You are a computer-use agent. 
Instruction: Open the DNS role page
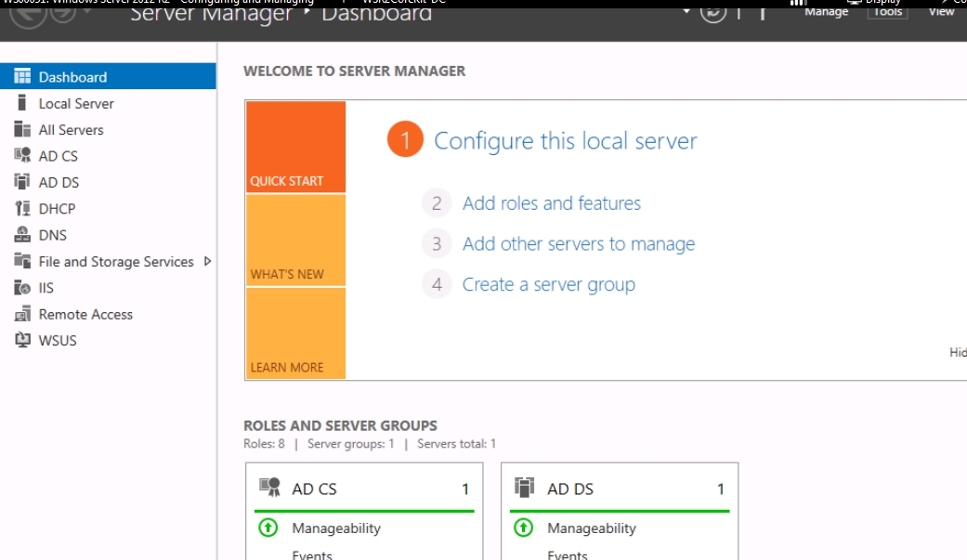108,235
